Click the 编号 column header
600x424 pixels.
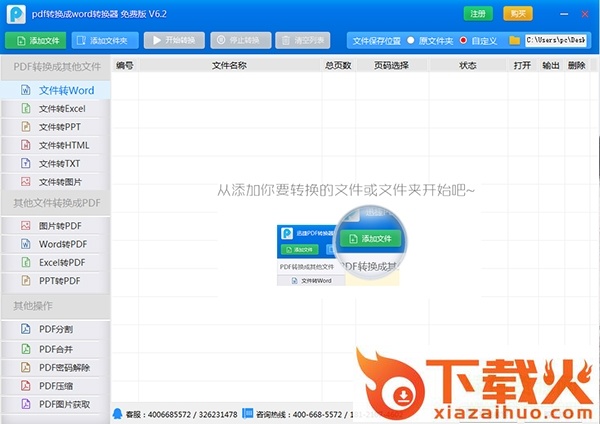click(125, 66)
